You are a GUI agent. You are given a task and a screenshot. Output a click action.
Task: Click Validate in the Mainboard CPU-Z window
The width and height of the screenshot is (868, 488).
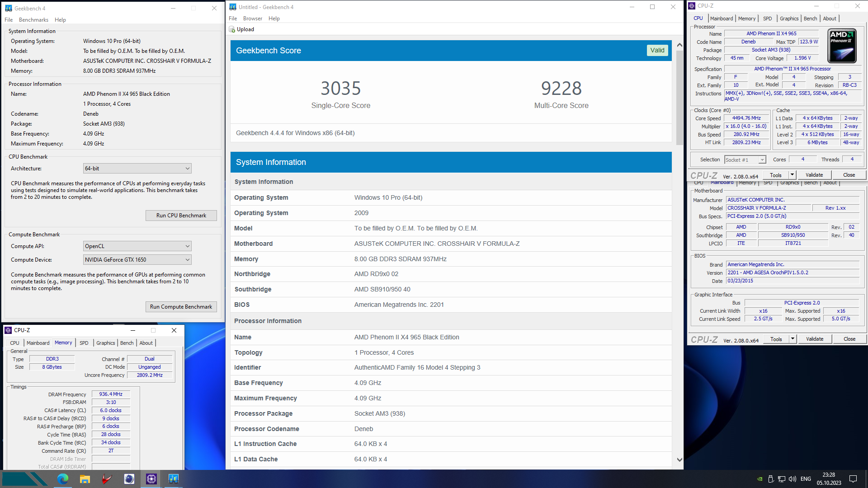[815, 339]
